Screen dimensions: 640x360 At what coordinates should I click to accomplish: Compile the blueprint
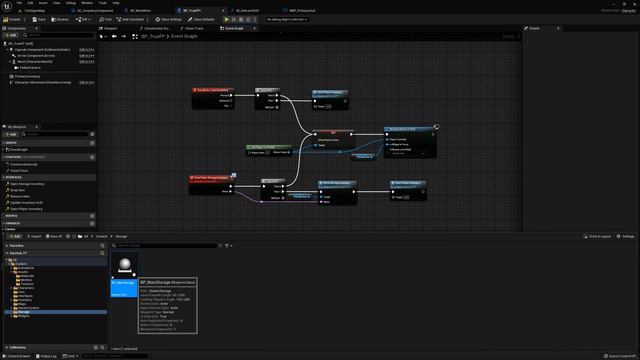click(x=12, y=19)
